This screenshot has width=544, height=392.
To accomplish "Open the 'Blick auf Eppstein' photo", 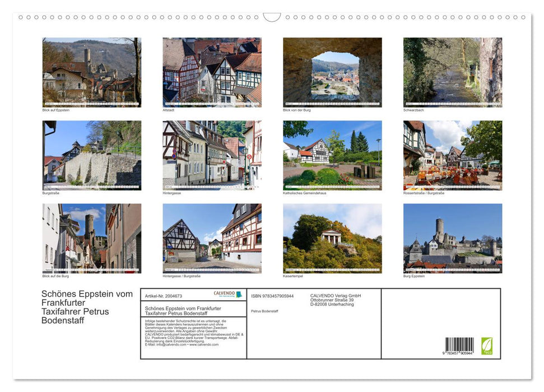I will coord(92,72).
